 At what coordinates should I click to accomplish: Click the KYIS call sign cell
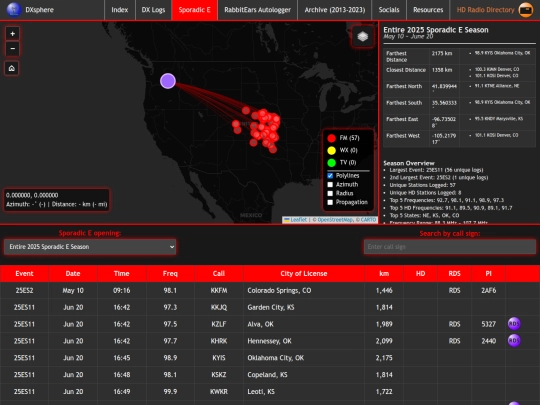[219, 358]
